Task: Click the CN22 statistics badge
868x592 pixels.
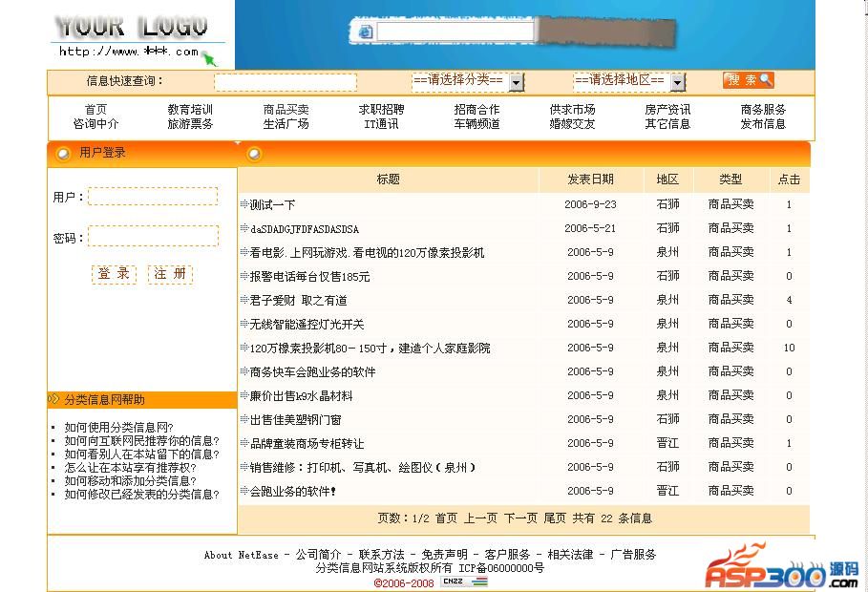Action: tap(464, 581)
